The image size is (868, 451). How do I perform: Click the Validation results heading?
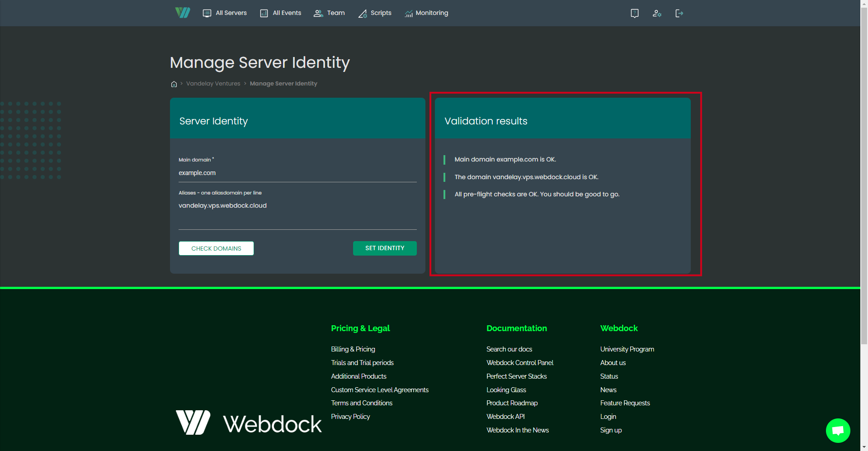[x=486, y=121]
